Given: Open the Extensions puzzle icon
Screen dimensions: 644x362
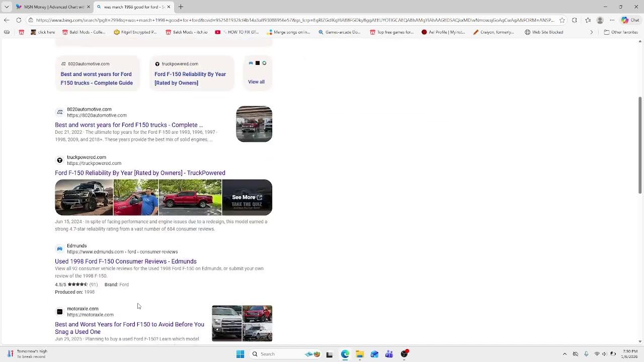Looking at the screenshot, I should point(575,20).
